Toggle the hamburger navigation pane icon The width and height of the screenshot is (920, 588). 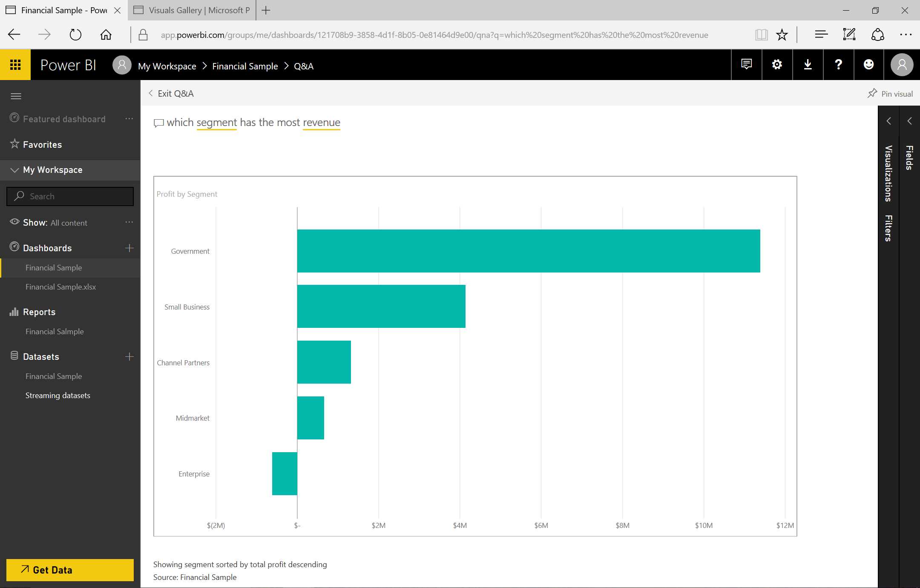[x=16, y=96]
